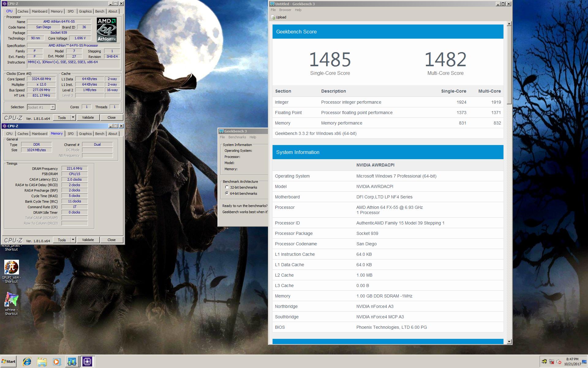Image resolution: width=588 pixels, height=368 pixels.
Task: Click scroll down arrow in Geekbench results
Action: [509, 341]
